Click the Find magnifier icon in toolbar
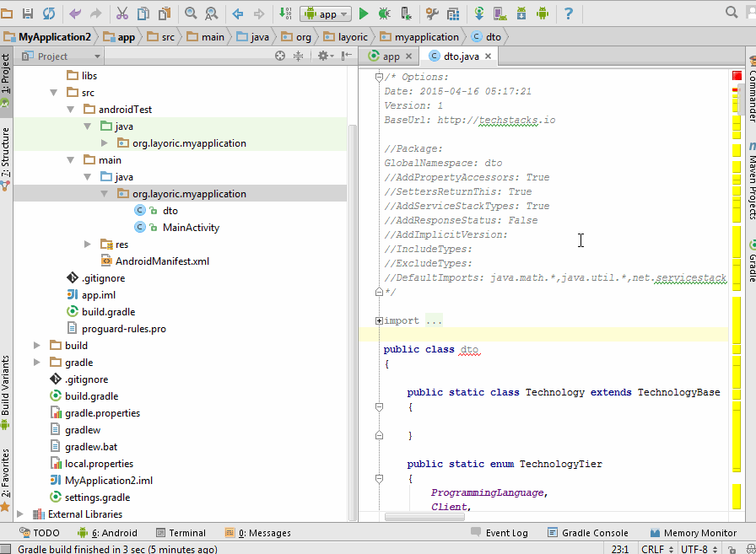Image resolution: width=756 pixels, height=554 pixels. (x=191, y=13)
